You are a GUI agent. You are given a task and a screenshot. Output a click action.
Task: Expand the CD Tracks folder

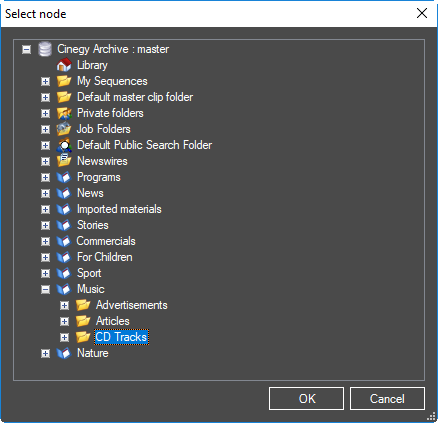point(64,337)
